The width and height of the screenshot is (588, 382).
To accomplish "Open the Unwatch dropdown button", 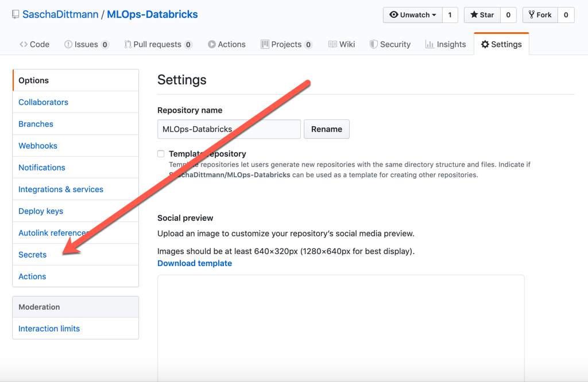I will (x=412, y=15).
